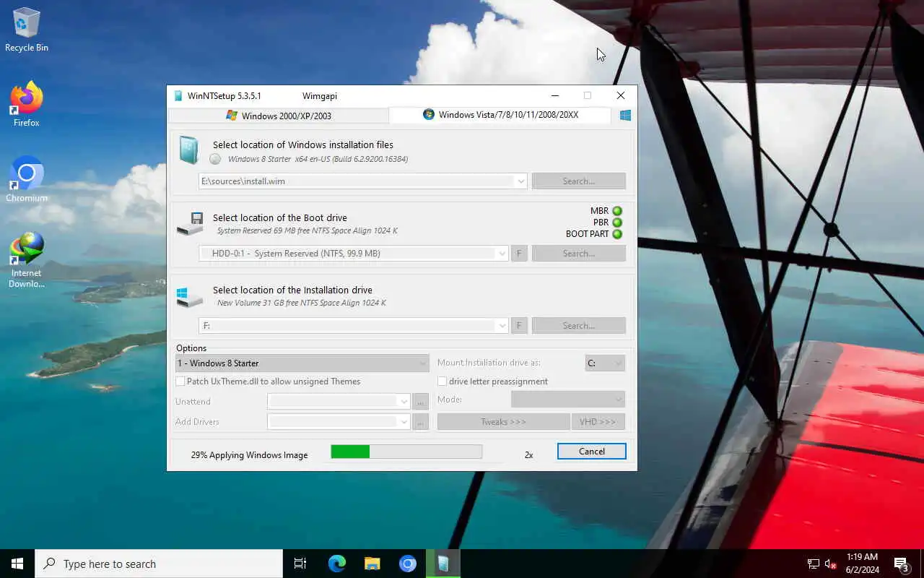
Task: Click the taskbar clock showing 1:19 AM
Action: (x=862, y=564)
